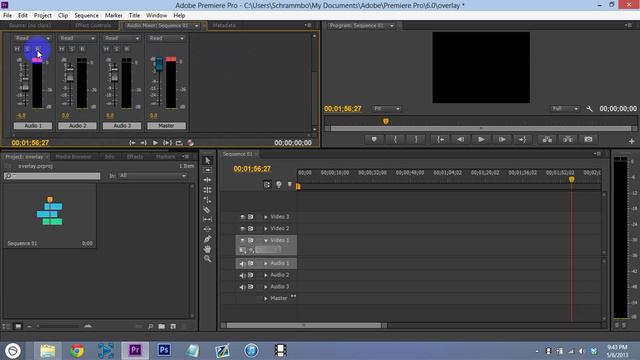
Task: Select the Slide tool
Action: 207,229
